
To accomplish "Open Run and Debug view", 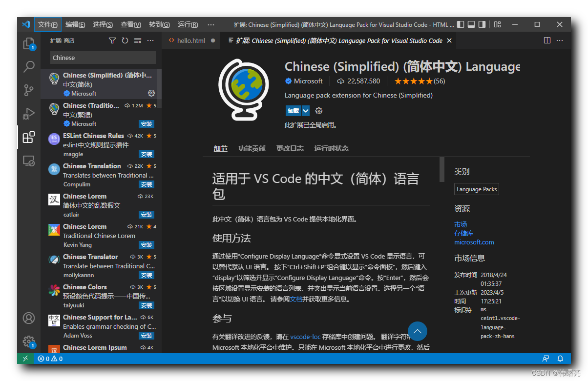I will pyautogui.click(x=29, y=114).
